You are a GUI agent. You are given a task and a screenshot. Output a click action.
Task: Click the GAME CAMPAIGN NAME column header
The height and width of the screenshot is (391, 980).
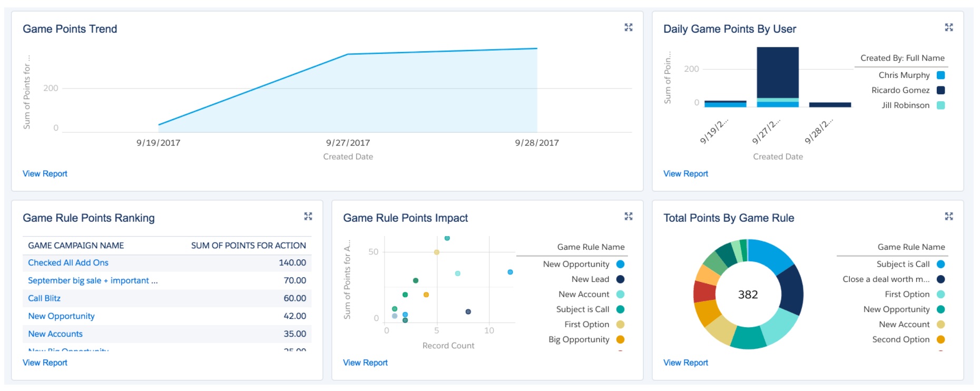(76, 246)
